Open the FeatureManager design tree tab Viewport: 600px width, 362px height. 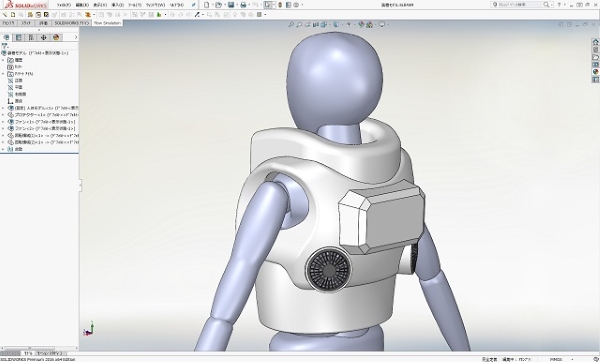pos(6,37)
